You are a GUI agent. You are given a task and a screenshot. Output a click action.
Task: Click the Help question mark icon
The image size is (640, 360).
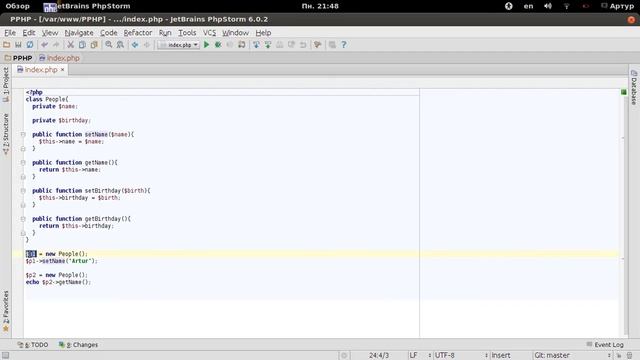(344, 45)
